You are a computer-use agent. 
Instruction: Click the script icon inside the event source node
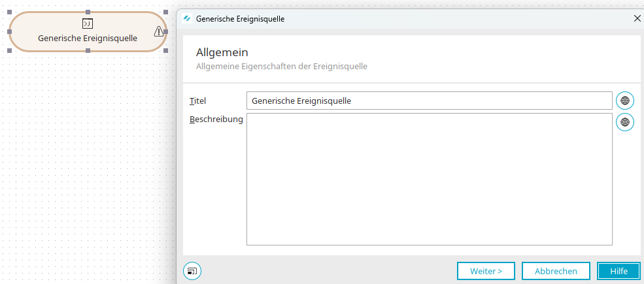[88, 24]
